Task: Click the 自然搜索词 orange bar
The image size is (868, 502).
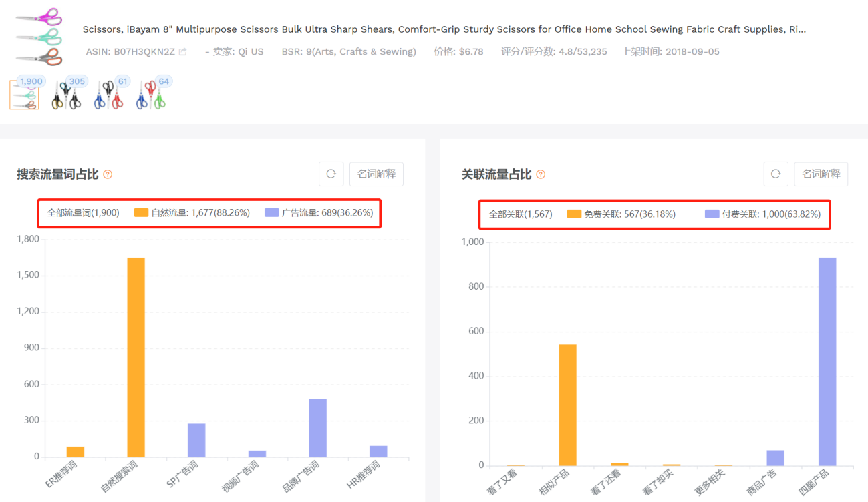Action: pos(136,357)
